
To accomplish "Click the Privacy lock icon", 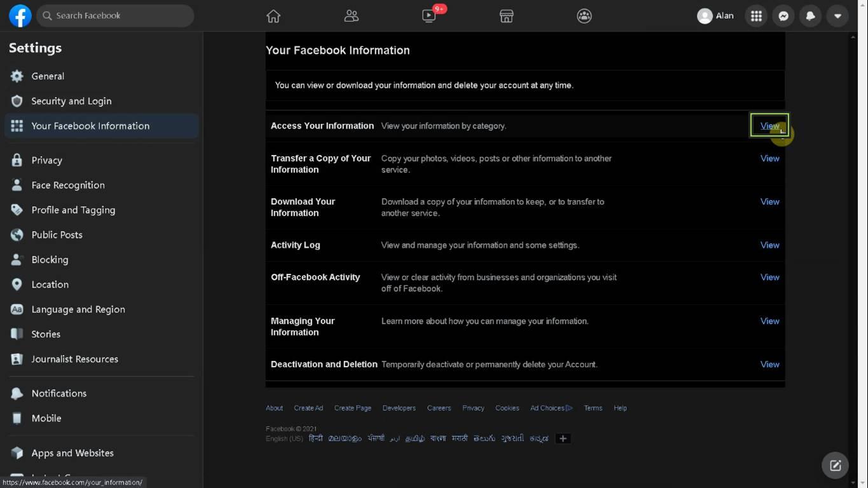I will [x=17, y=160].
